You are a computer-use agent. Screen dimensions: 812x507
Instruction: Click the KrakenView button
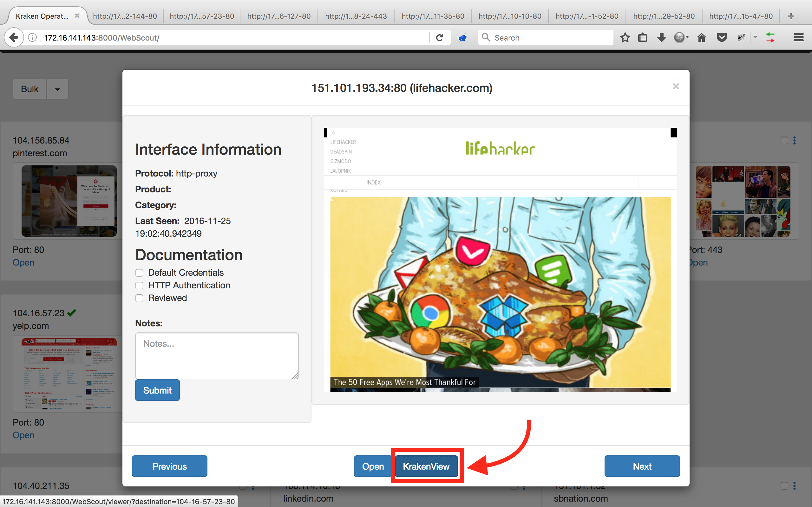point(426,466)
